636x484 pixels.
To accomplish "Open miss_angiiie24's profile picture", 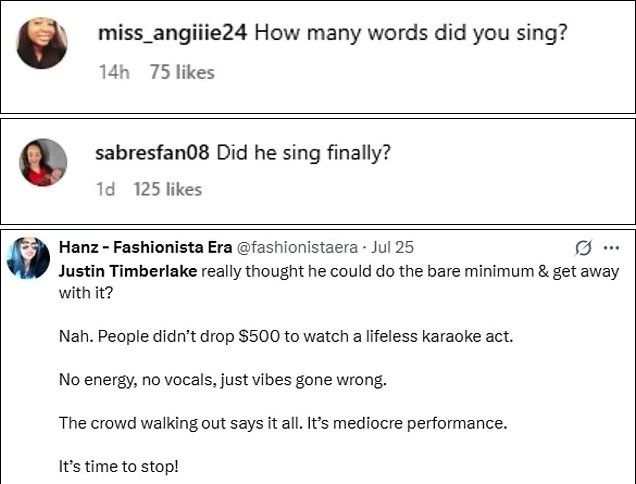I will (x=42, y=45).
